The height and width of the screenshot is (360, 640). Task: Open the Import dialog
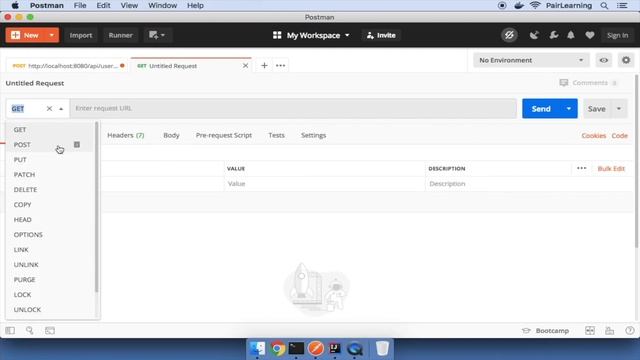point(81,35)
